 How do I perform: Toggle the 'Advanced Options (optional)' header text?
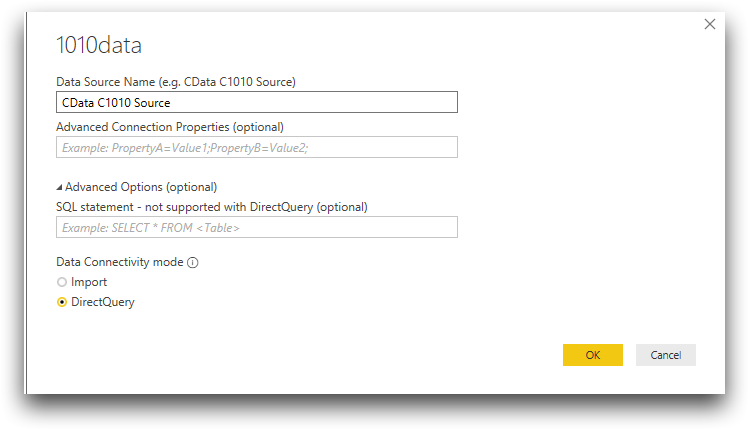point(141,187)
